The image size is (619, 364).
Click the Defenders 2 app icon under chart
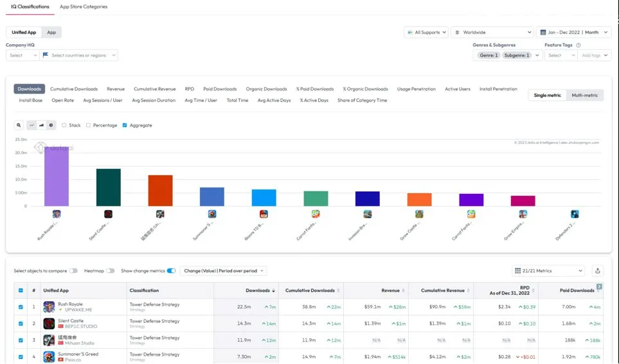(575, 214)
